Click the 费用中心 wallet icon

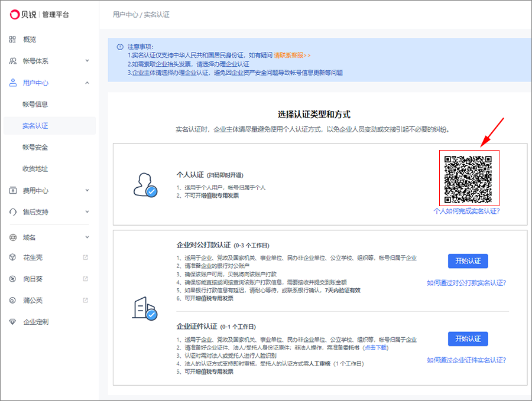click(x=12, y=191)
